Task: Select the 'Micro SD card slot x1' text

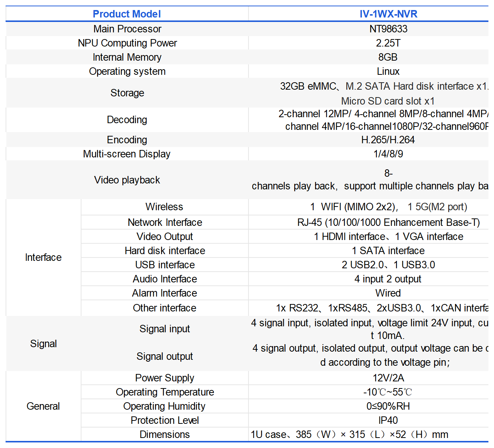Action: (x=388, y=101)
